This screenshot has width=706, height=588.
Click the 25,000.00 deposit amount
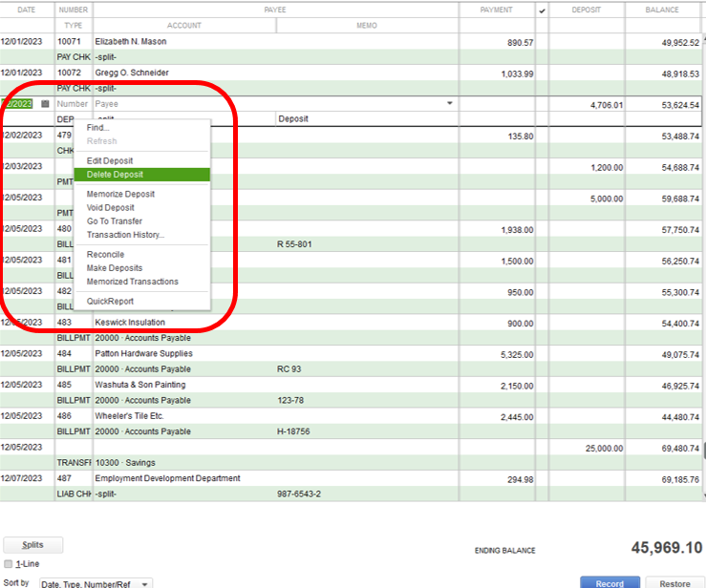point(604,449)
